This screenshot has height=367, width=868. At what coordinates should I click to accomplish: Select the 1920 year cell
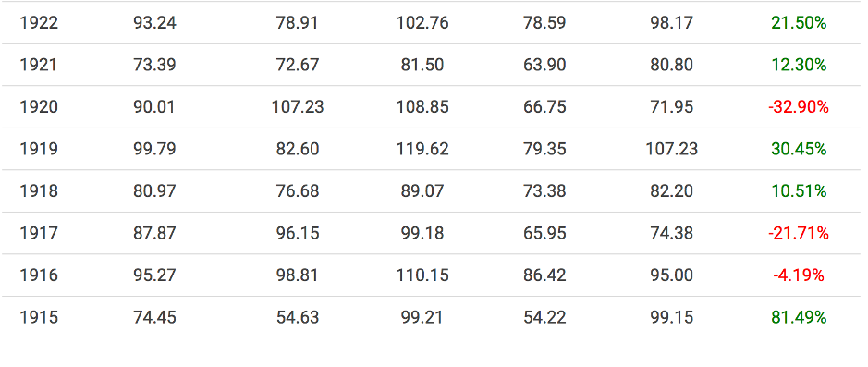coord(39,107)
